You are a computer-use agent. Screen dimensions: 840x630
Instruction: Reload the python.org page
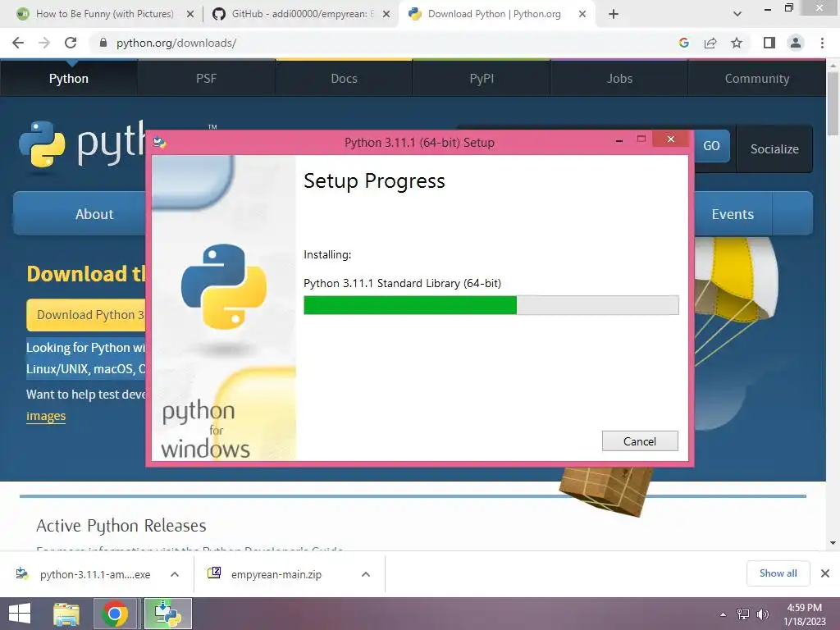click(x=71, y=43)
